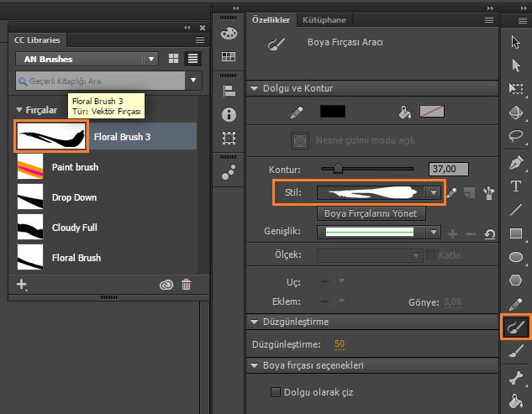Click Boya Fırçalarını Yönet button

click(371, 213)
